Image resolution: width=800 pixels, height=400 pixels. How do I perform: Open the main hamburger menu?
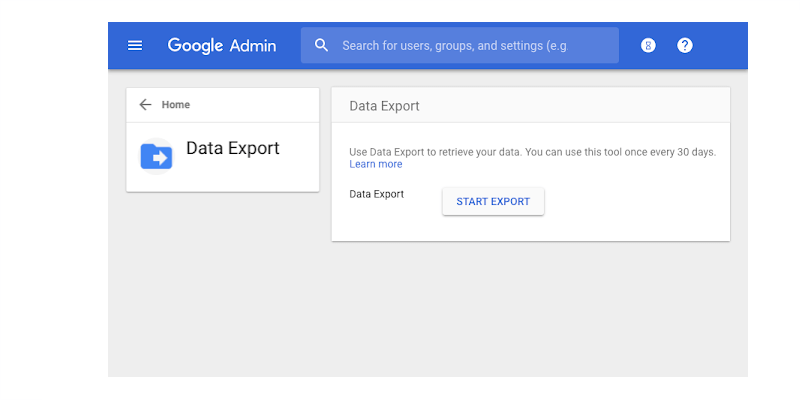click(x=135, y=45)
